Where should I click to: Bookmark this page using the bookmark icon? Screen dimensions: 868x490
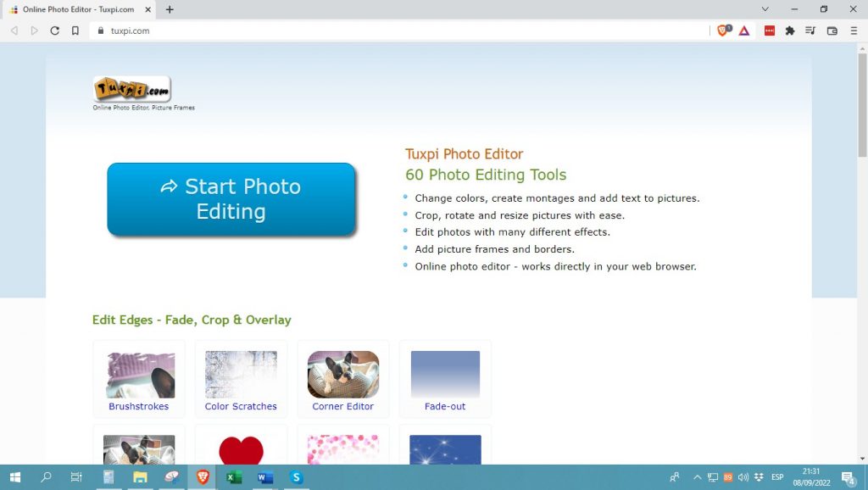(75, 31)
